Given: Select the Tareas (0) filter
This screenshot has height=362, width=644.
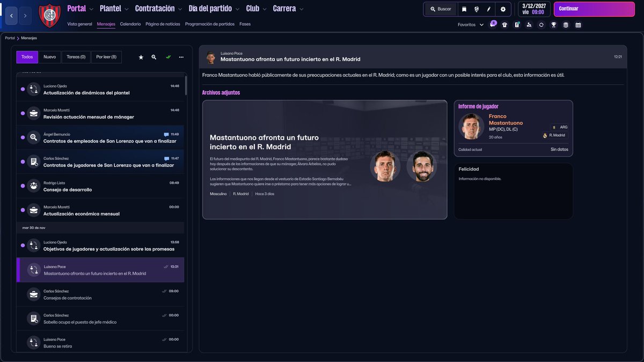Looking at the screenshot, I should 76,57.
